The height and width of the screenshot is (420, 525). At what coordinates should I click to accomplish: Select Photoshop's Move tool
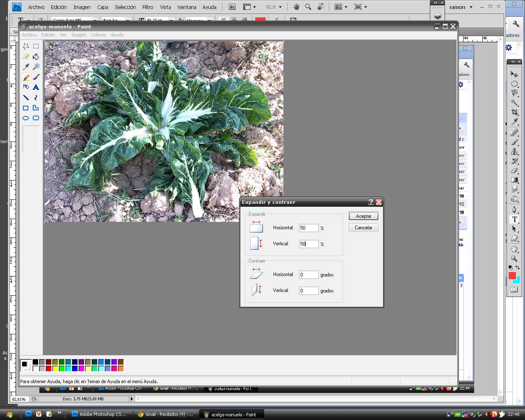(514, 74)
